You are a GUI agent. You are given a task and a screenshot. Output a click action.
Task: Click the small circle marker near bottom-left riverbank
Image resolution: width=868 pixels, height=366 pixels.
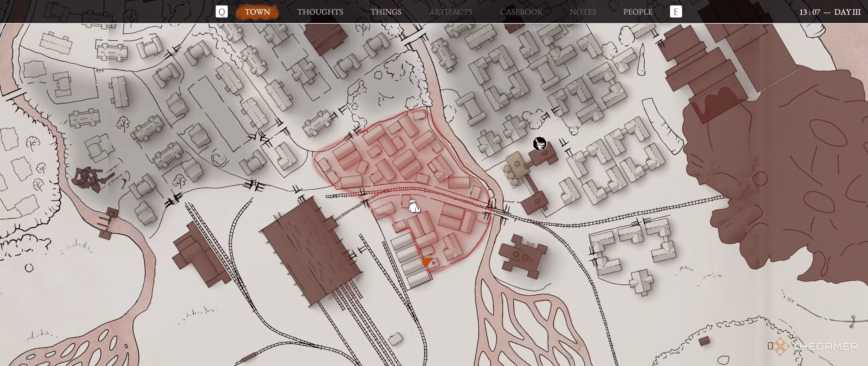tap(29, 268)
